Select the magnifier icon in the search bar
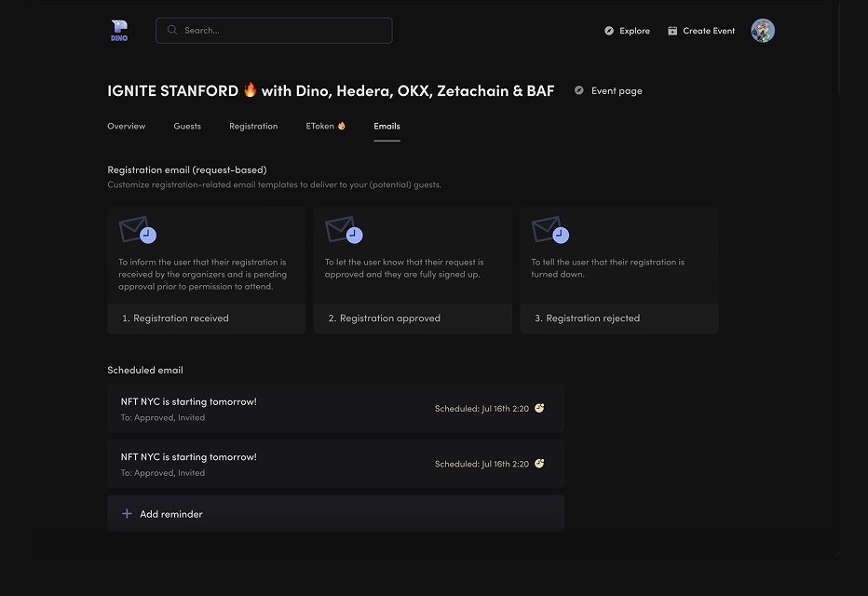868x596 pixels. (171, 30)
